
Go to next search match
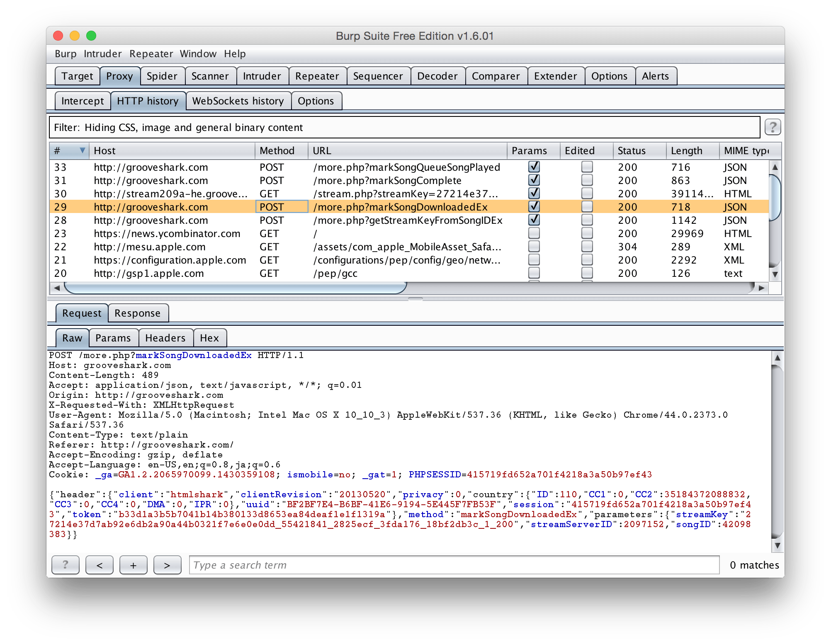coord(167,565)
